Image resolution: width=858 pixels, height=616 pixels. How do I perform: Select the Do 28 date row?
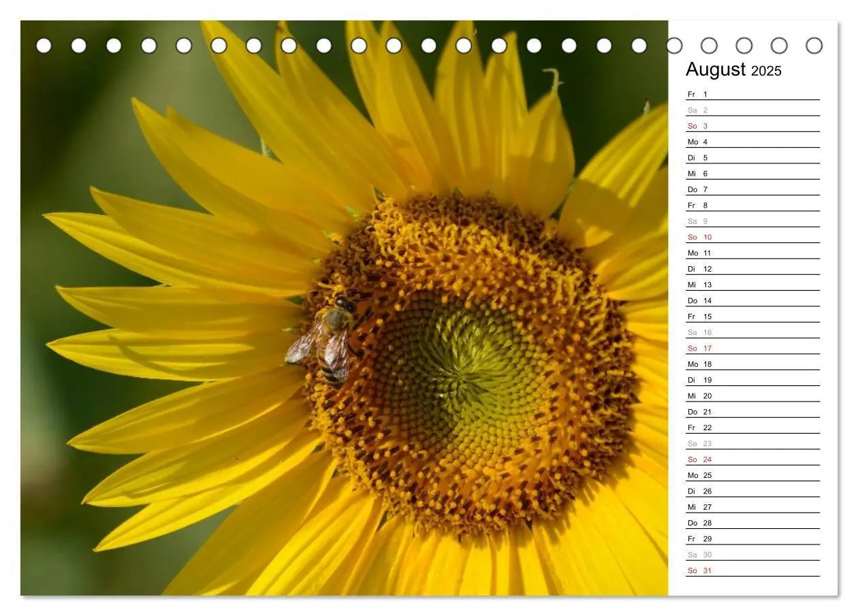[752, 523]
